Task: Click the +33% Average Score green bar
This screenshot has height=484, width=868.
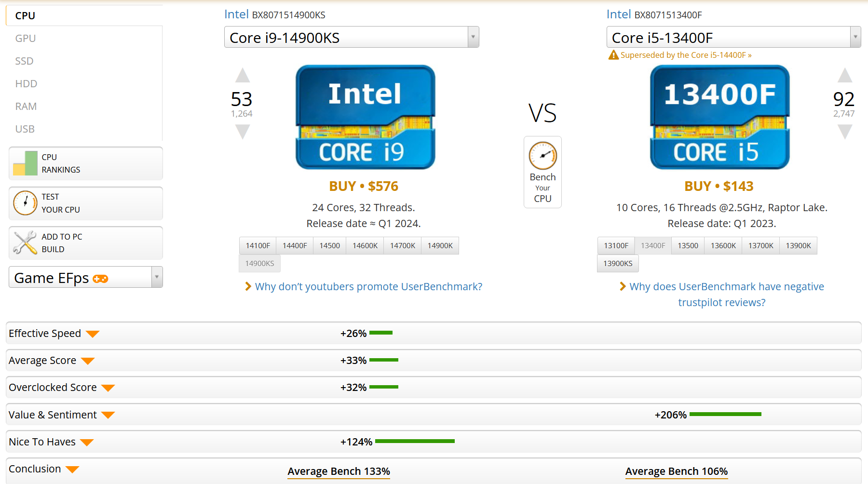Action: tap(384, 360)
